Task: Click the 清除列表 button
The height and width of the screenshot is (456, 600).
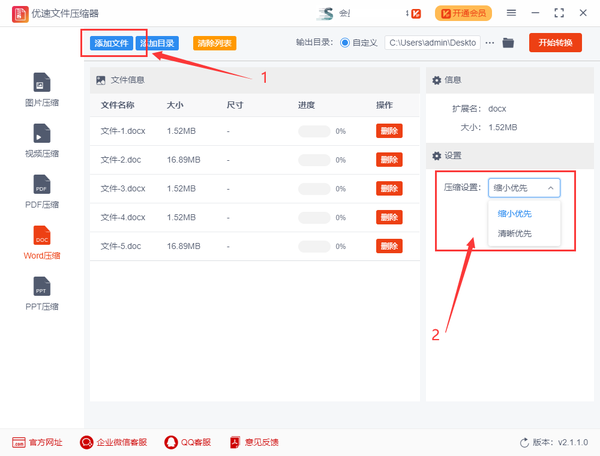Action: point(214,43)
